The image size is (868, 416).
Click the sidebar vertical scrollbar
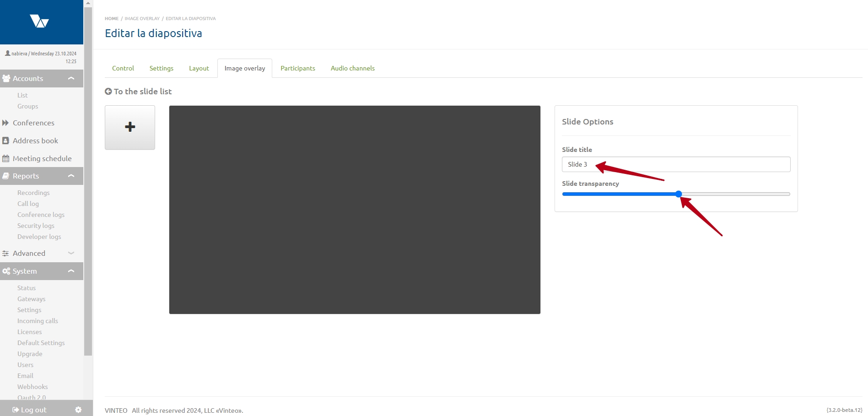[x=88, y=181]
